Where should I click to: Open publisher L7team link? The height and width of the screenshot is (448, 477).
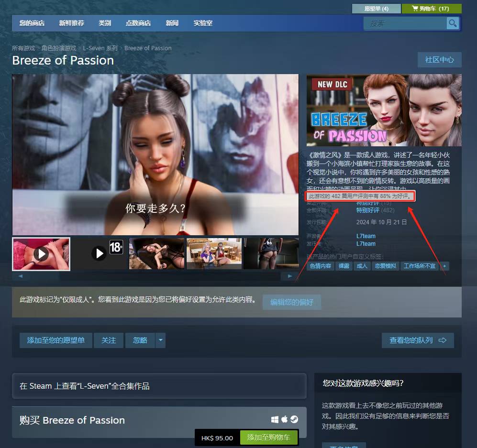point(366,244)
